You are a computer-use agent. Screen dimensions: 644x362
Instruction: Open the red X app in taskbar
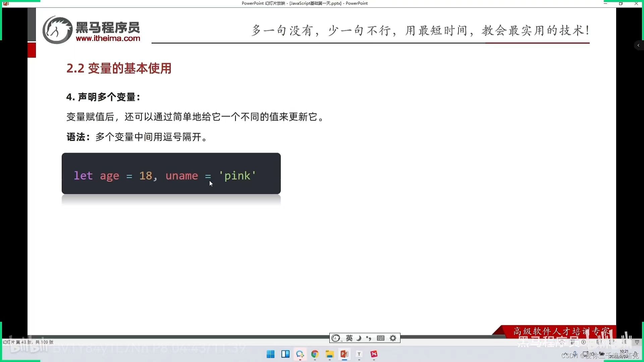(x=374, y=354)
